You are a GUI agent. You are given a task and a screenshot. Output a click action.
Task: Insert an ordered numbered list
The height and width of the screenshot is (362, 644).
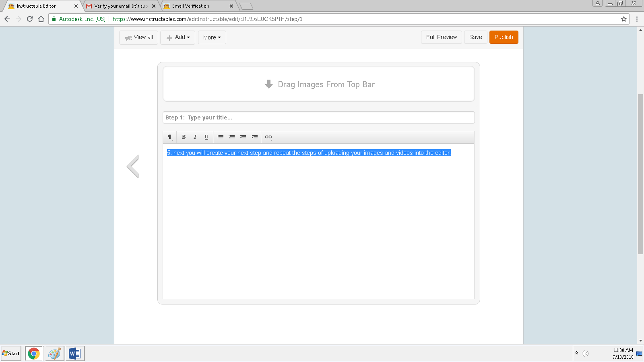click(232, 137)
